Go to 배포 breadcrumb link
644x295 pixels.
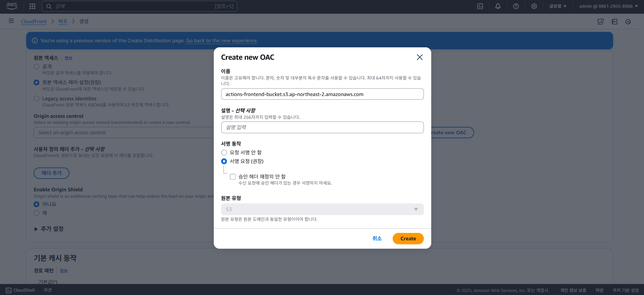(63, 21)
